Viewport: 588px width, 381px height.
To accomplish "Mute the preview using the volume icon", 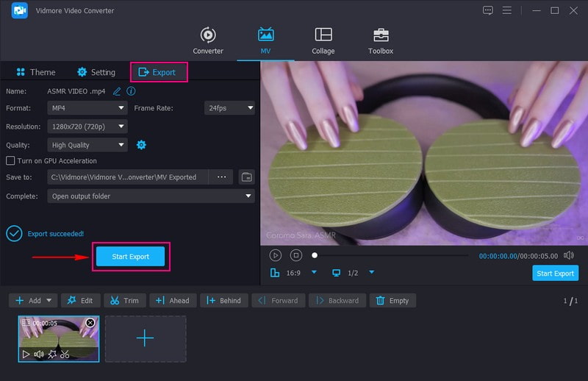I will click(x=568, y=255).
